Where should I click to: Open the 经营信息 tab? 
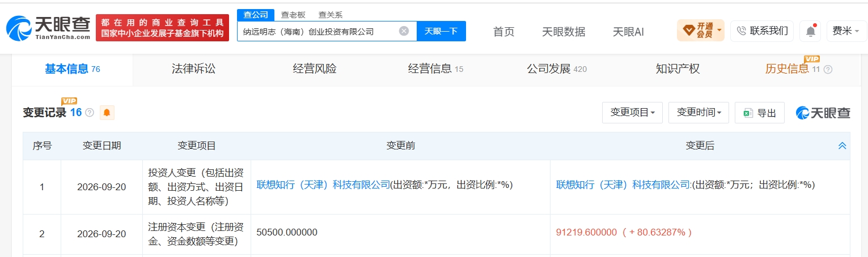tap(435, 69)
